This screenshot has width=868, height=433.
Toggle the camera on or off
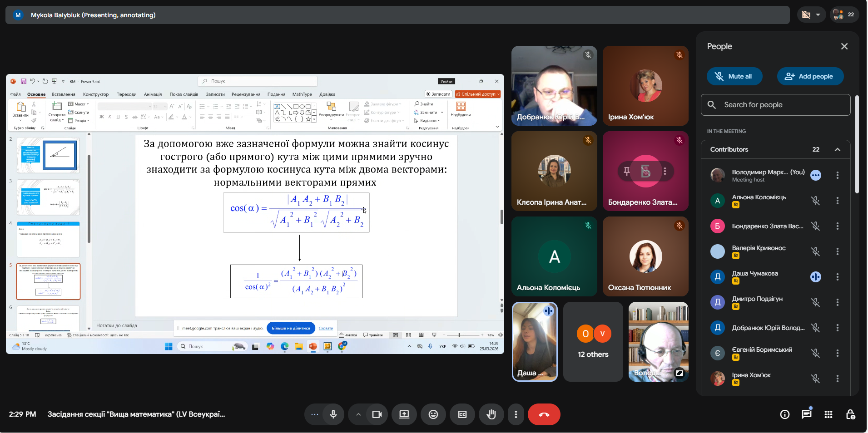pos(377,414)
